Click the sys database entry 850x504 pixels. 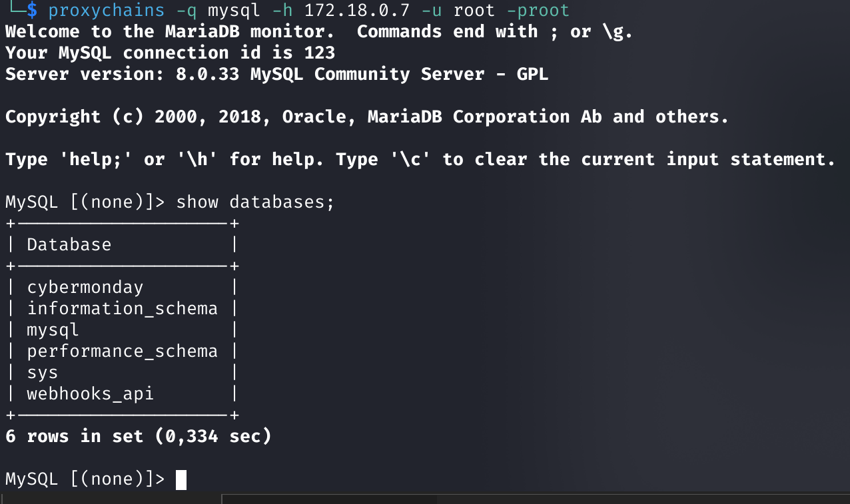(x=42, y=373)
